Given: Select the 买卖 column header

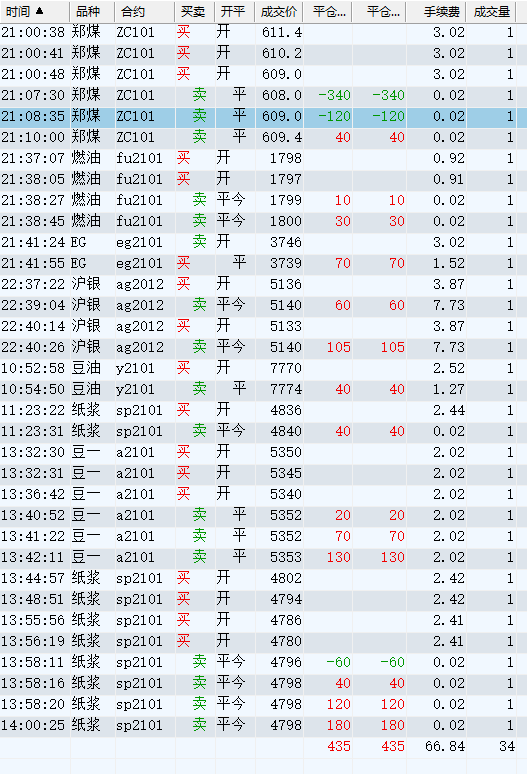Looking at the screenshot, I should 194,11.
